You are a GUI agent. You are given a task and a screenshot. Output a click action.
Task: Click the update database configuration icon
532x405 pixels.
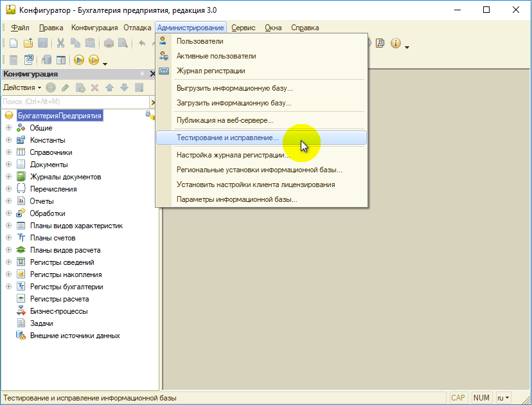(46, 60)
